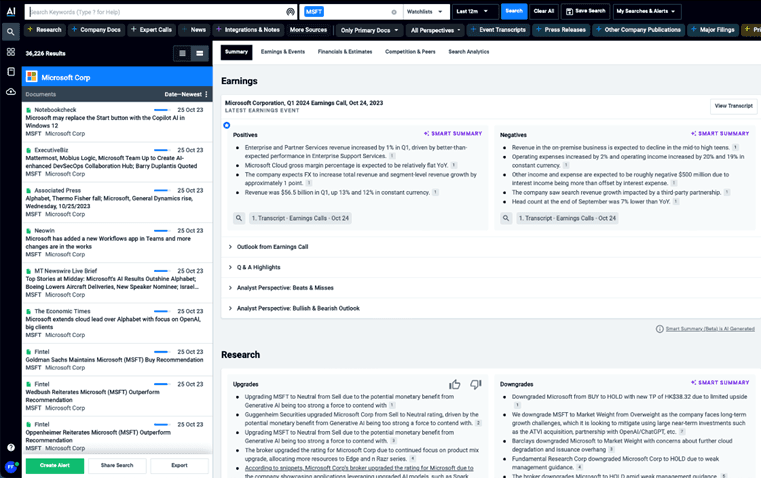761x478 pixels.
Task: Click View Transcript button
Action: [733, 106]
